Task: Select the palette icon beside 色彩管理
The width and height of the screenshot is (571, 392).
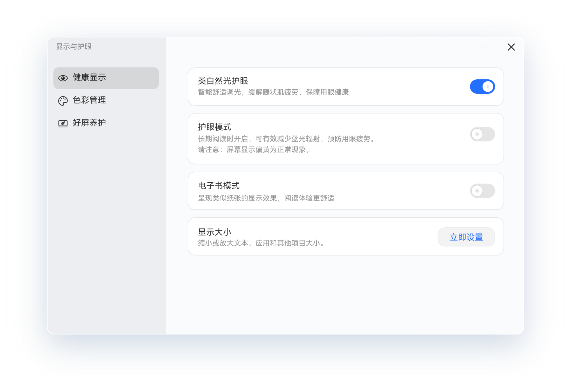Action: 63,100
